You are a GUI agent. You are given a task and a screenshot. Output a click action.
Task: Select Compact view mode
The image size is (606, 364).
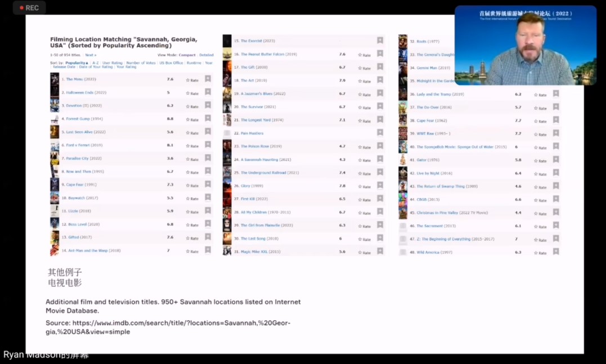point(187,55)
